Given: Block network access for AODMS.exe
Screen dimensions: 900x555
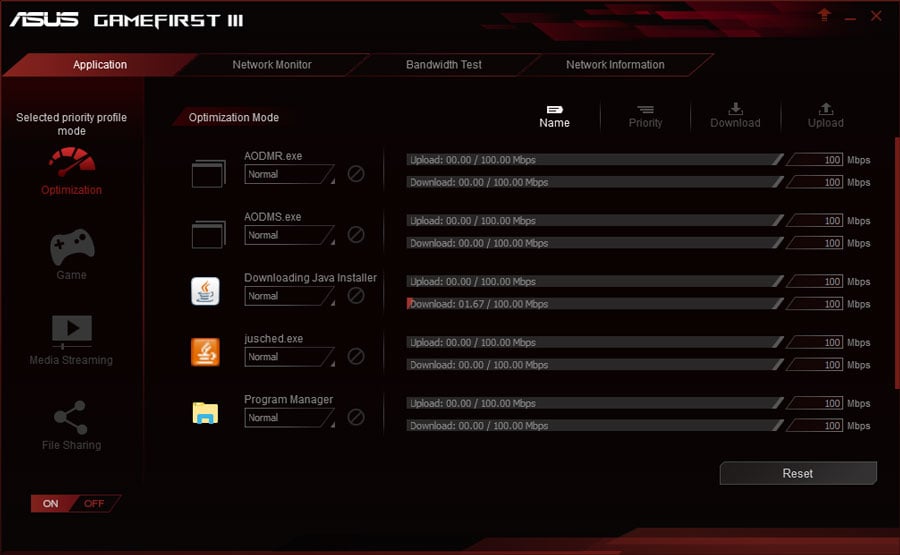Looking at the screenshot, I should [356, 234].
